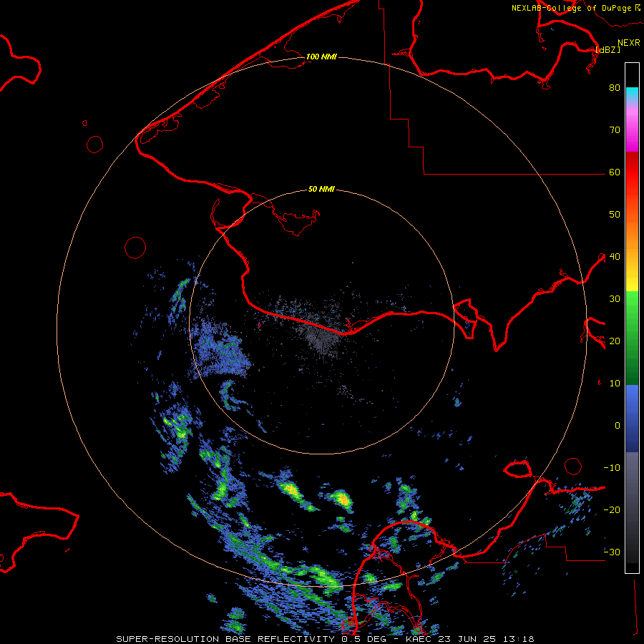This screenshot has width=644, height=644.
Task: Click the 10 value on the dBZ scale
Action: [x=615, y=384]
